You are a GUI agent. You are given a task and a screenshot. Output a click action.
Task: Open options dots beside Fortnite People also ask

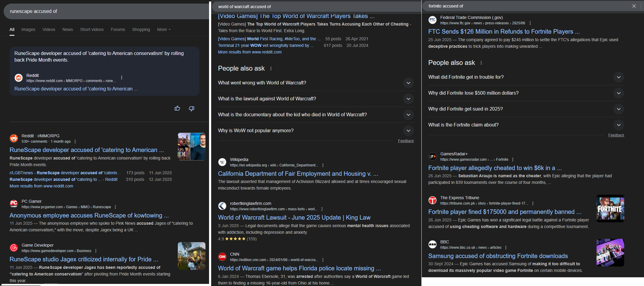pyautogui.click(x=481, y=63)
